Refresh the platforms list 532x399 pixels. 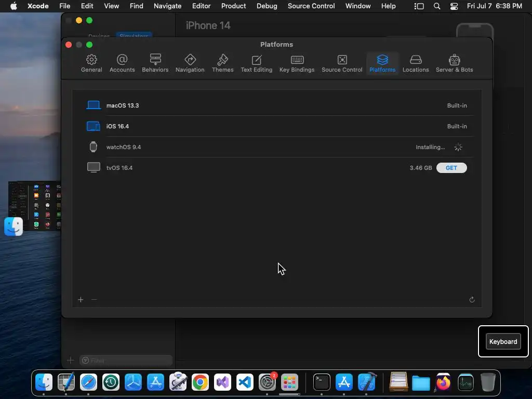click(x=472, y=300)
